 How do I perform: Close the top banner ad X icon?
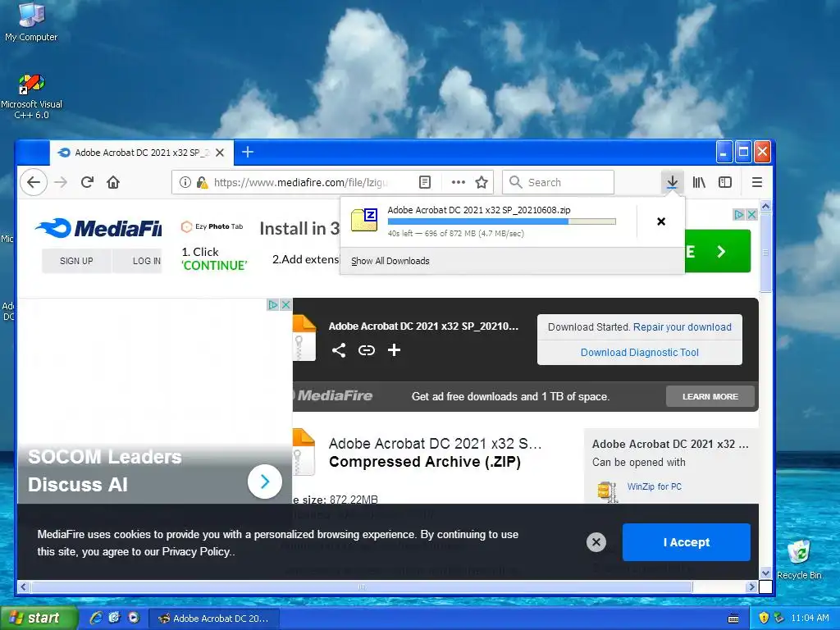(751, 215)
